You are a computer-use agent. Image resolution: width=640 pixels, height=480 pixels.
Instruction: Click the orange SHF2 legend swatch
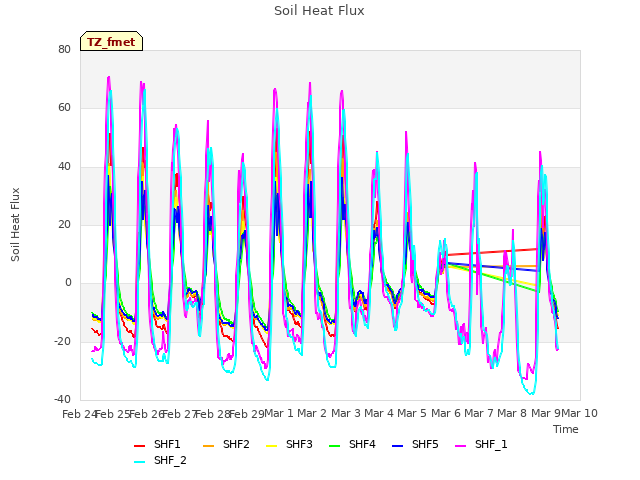pos(209,446)
